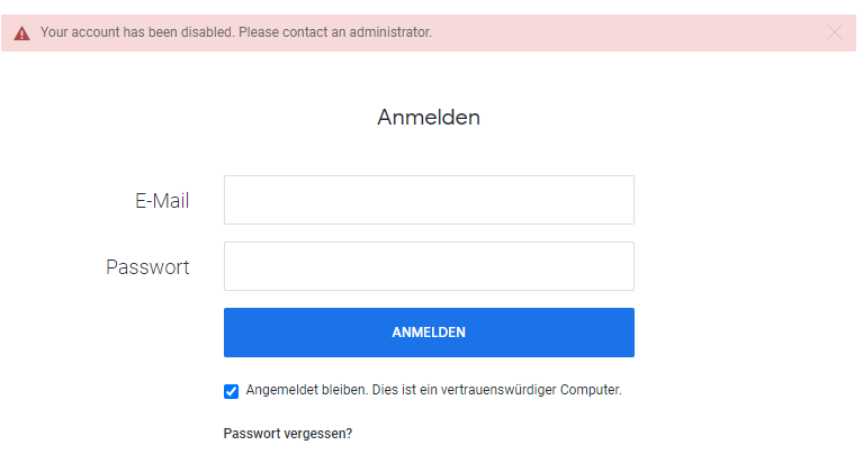This screenshot has width=863, height=468.
Task: Focus the Passwort input field
Action: coord(429,266)
